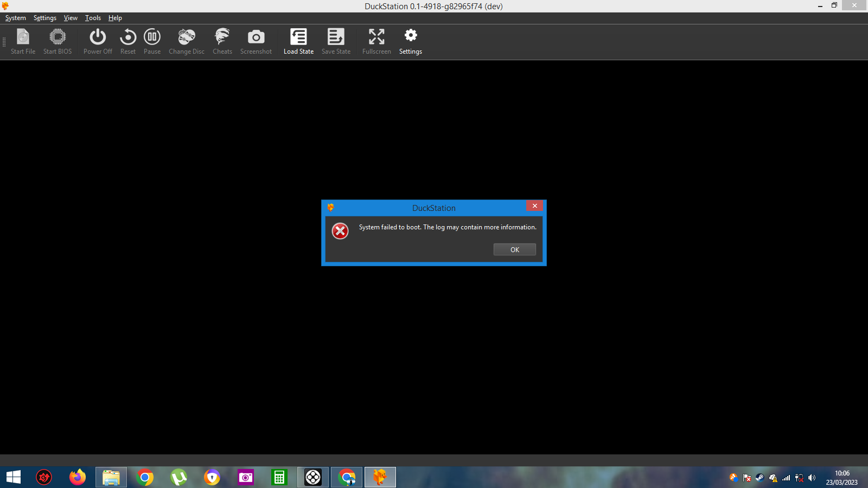The height and width of the screenshot is (488, 868).
Task: Open the Settings menu in menu bar
Action: pos(45,18)
